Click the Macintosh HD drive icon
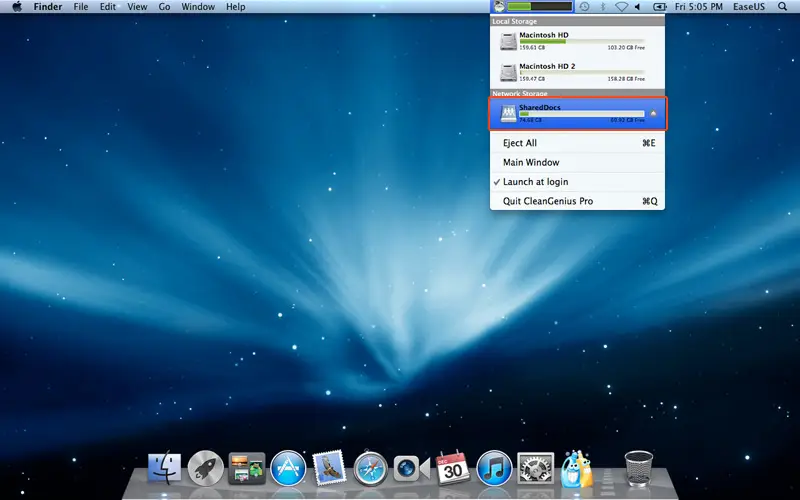800x500 pixels. [x=508, y=41]
